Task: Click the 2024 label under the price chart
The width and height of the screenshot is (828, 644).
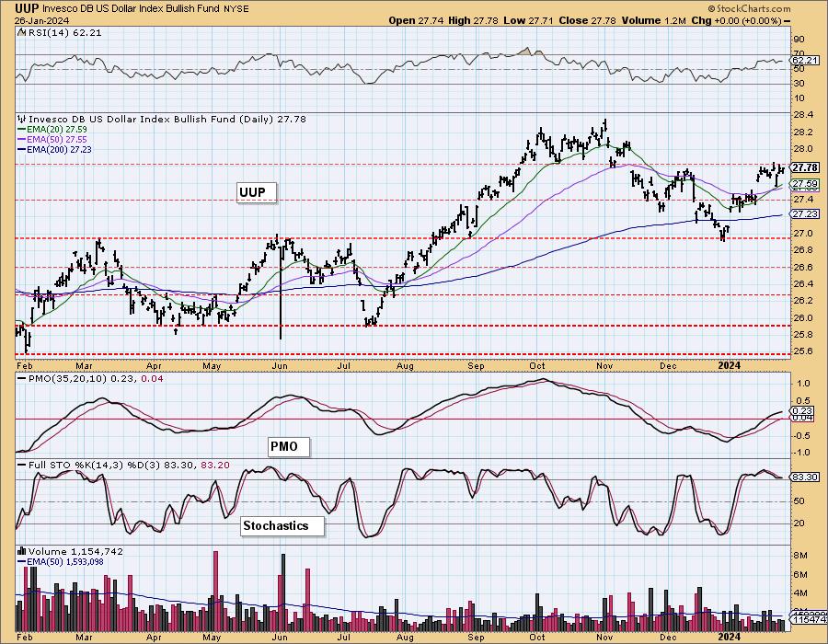Action: point(730,366)
